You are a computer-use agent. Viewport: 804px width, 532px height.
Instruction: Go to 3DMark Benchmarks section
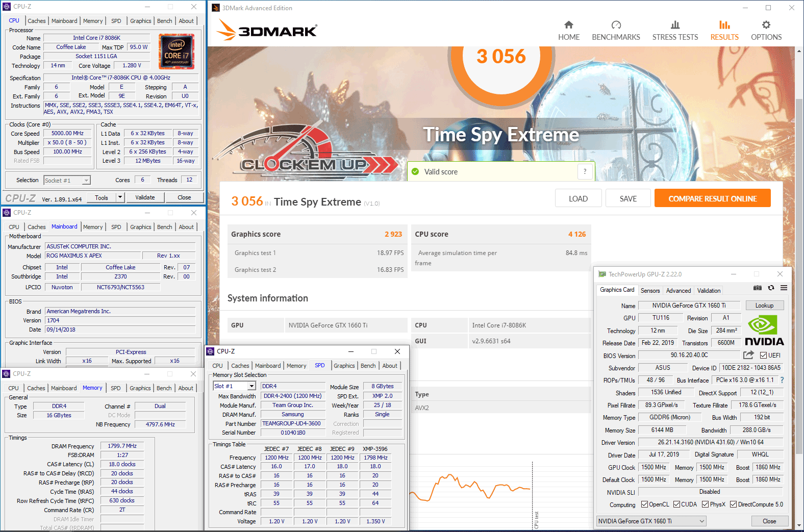(616, 31)
